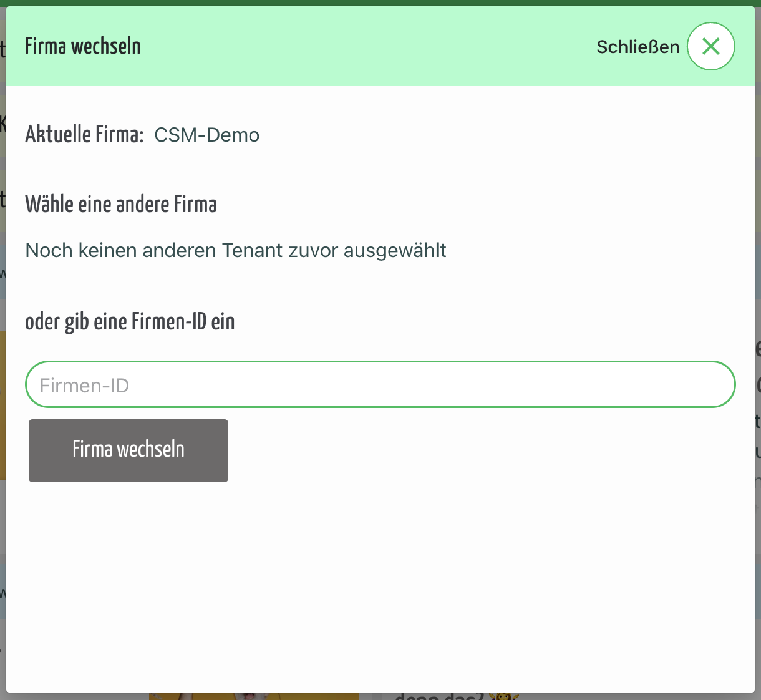Click the Noch keinen anderen Tenant message
This screenshot has height=700, width=761.
pos(236,250)
